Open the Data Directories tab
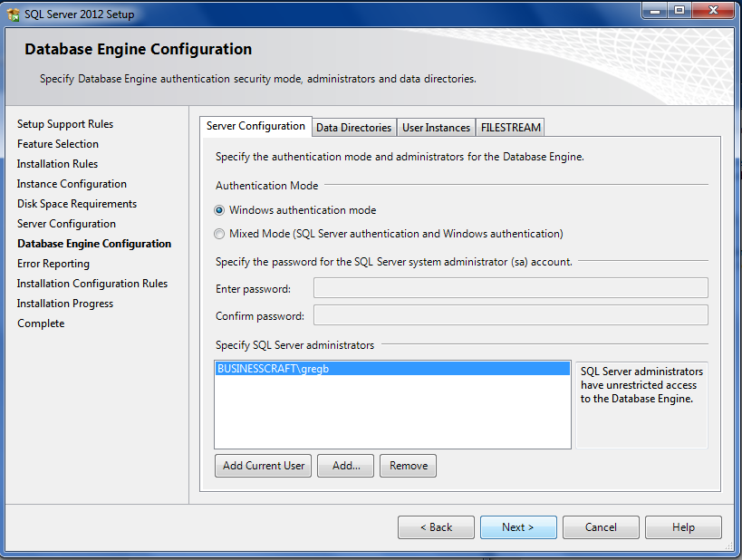The image size is (742, 560). (354, 128)
